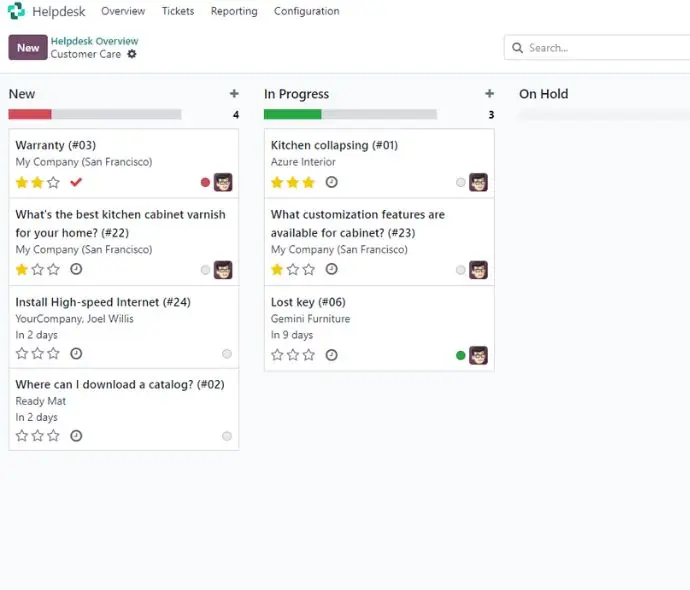Image resolution: width=690 pixels, height=590 pixels.
Task: Toggle the red state dot on Warranty (#03)
Action: (205, 182)
